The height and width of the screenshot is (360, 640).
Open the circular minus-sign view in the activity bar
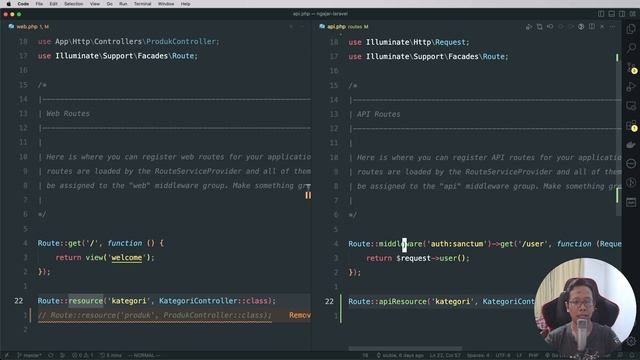coord(631,164)
